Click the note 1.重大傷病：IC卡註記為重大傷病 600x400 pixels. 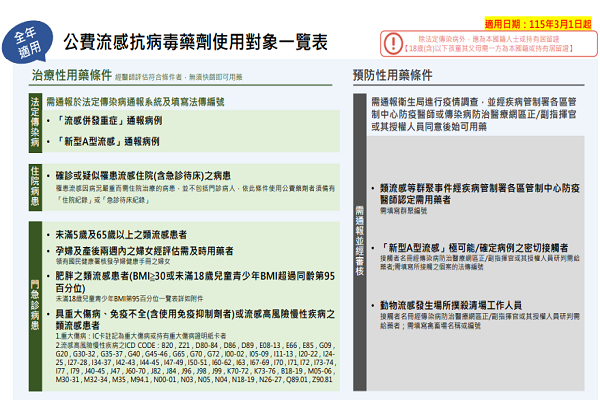[x=141, y=336]
